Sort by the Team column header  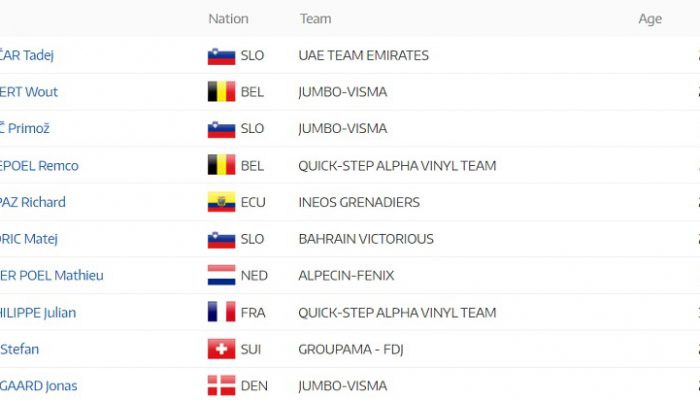[315, 19]
